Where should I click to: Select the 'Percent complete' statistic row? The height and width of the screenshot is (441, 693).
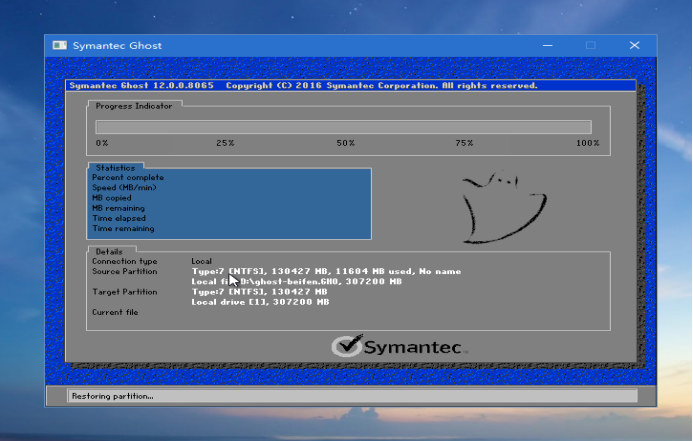(128, 177)
